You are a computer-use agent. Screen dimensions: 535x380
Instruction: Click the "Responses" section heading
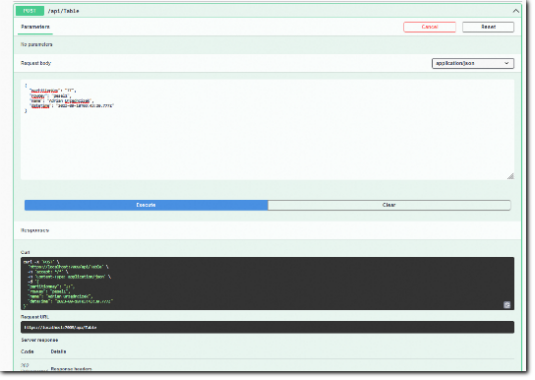pyautogui.click(x=35, y=230)
